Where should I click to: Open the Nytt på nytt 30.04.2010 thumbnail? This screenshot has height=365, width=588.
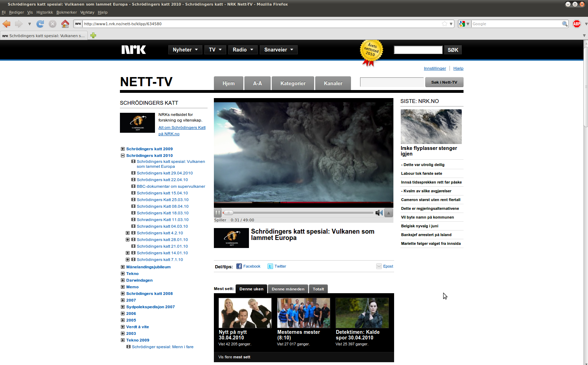[245, 313]
